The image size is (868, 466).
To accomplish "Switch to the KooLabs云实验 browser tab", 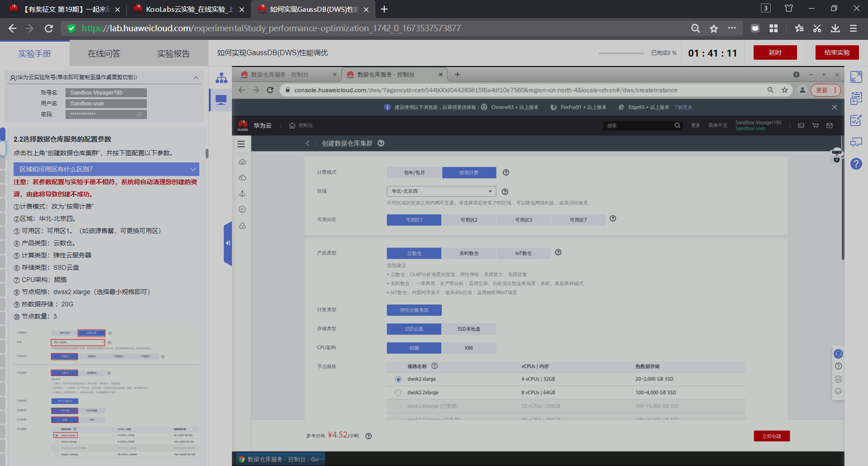I will (189, 9).
